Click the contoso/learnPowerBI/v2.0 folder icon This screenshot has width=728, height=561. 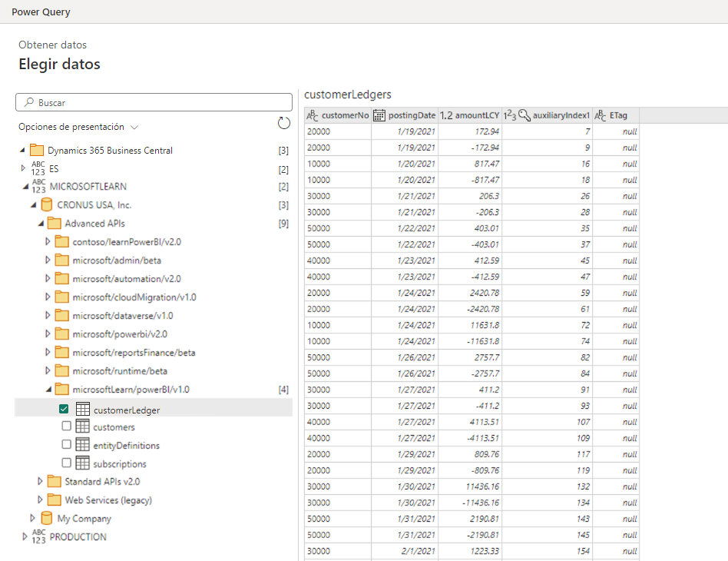pos(61,241)
